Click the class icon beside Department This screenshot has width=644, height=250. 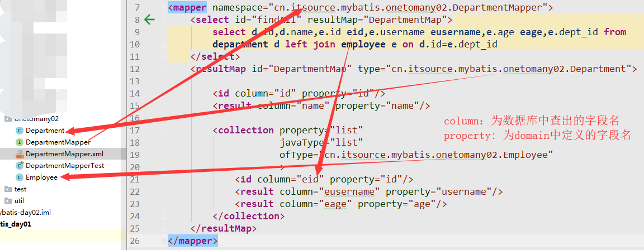[19, 131]
